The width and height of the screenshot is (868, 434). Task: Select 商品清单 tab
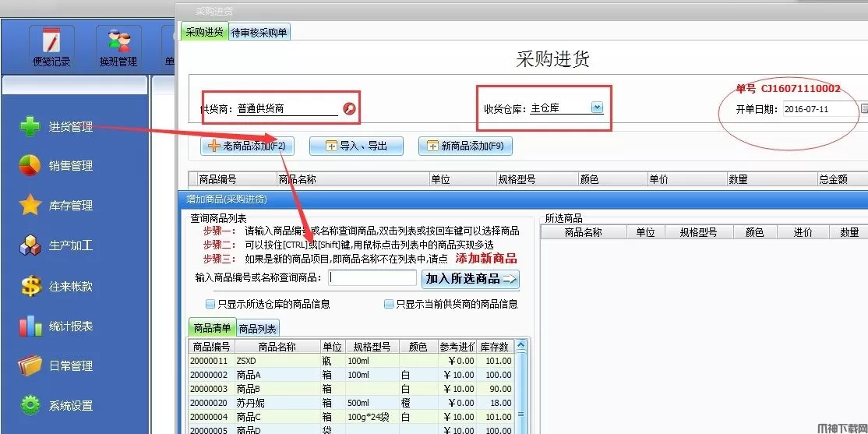212,328
